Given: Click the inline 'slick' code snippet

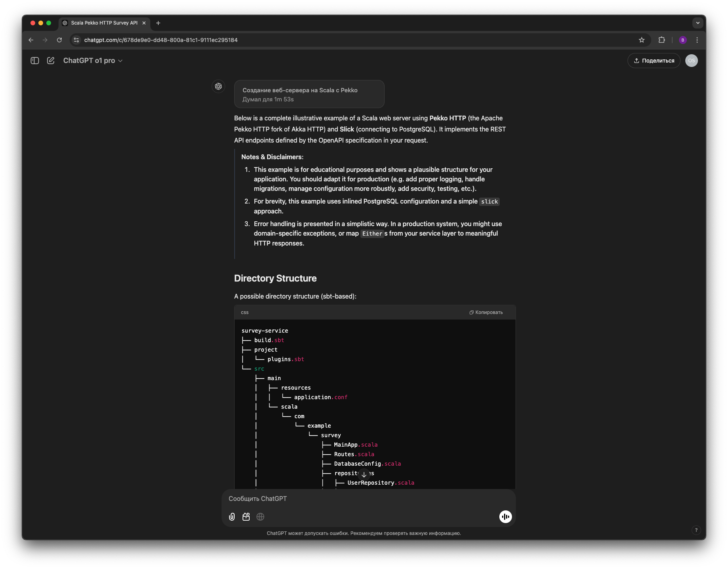Looking at the screenshot, I should (489, 202).
